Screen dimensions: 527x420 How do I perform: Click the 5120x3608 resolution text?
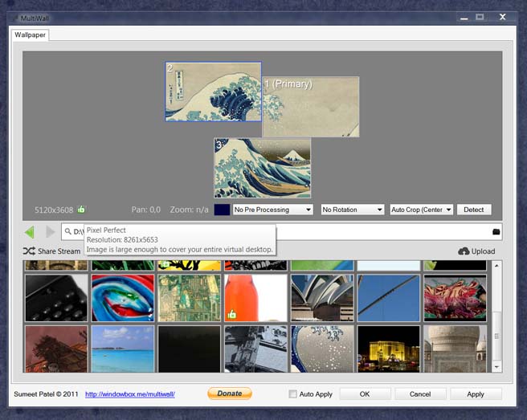(54, 210)
